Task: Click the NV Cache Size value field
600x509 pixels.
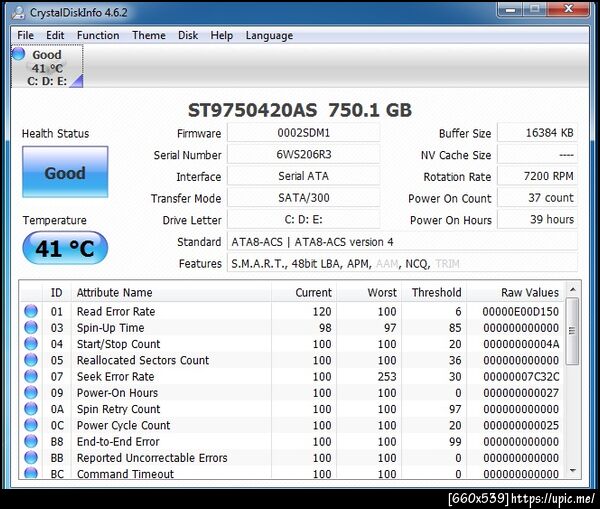Action: [x=537, y=155]
